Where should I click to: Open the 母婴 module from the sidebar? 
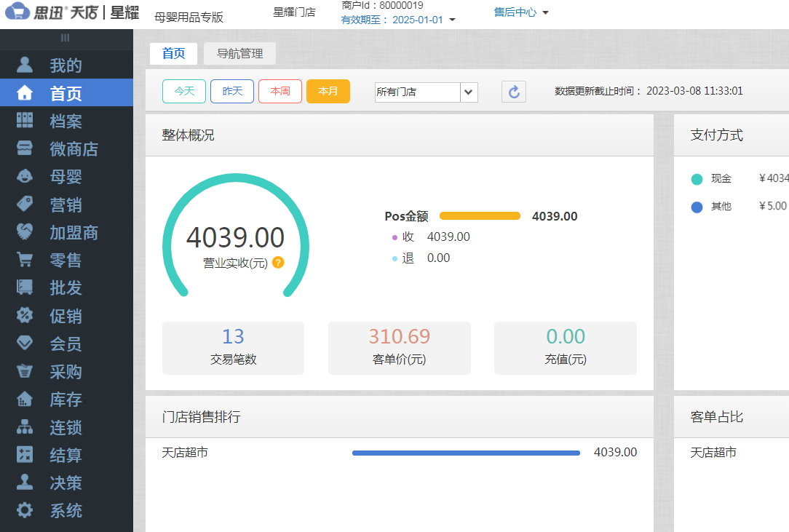click(66, 176)
